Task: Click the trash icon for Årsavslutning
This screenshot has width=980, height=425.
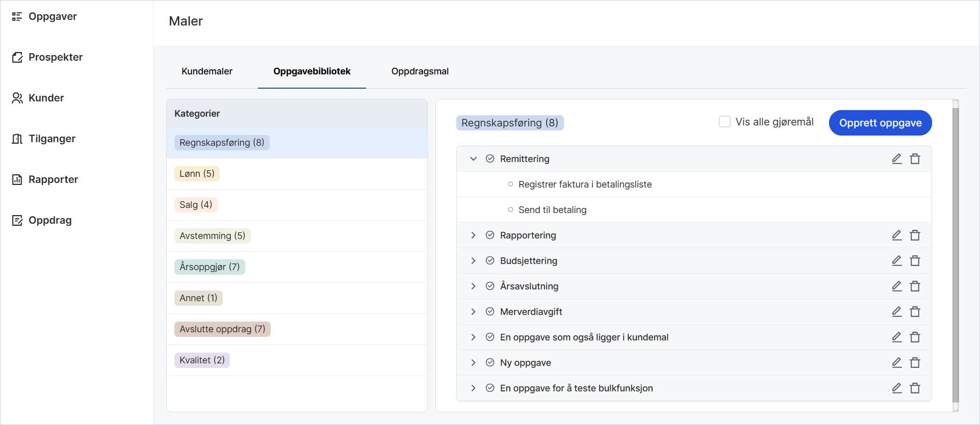Action: pyautogui.click(x=915, y=286)
